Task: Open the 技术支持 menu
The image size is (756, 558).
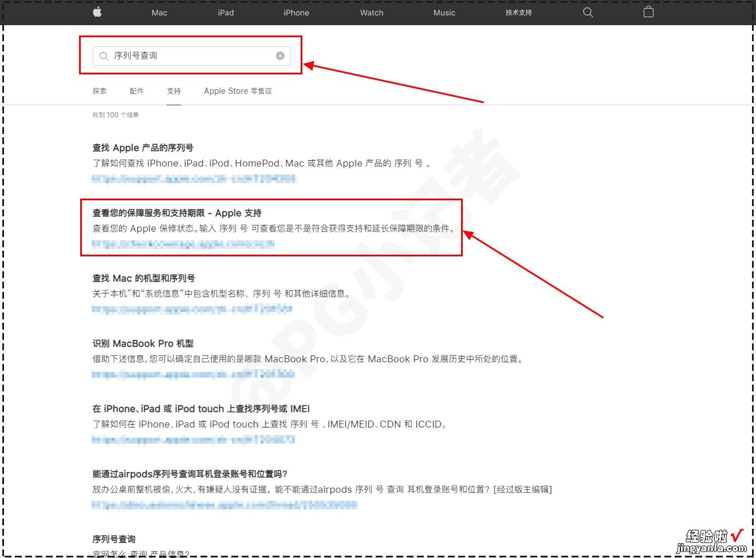Action: [519, 13]
